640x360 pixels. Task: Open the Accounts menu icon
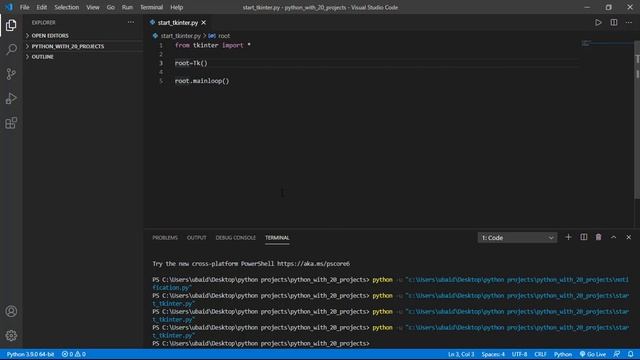(x=11, y=311)
